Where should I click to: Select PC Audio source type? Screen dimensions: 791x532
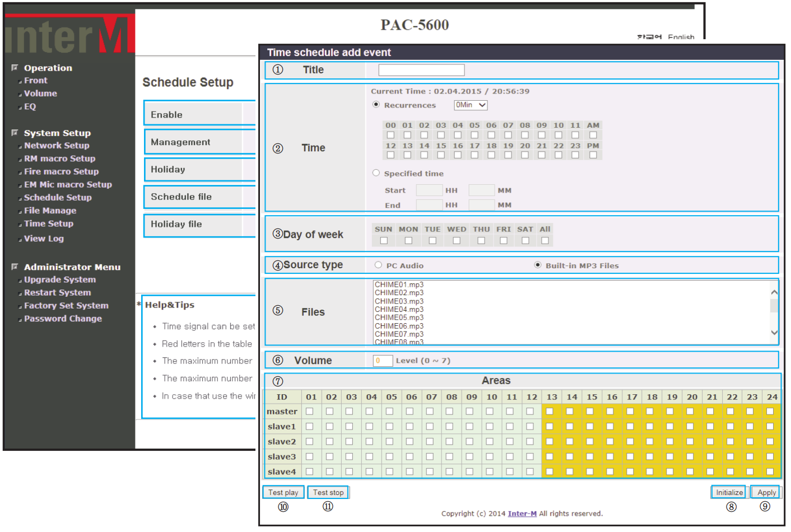point(378,265)
